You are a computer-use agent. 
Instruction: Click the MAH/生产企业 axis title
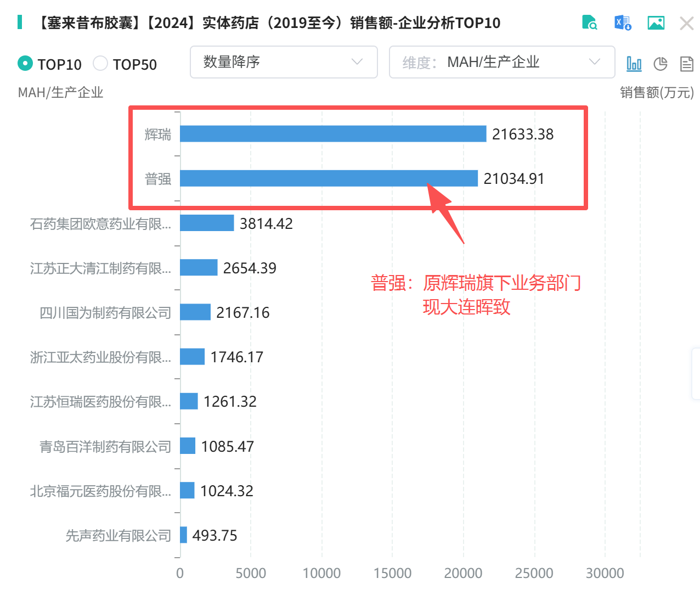tap(60, 92)
